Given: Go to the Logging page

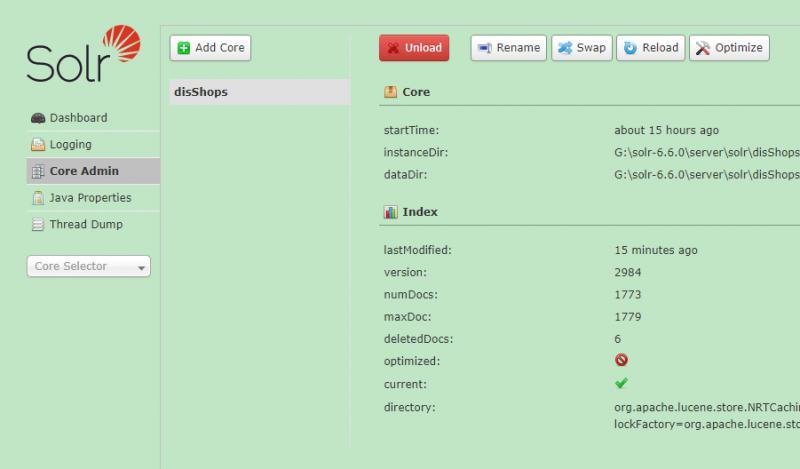Looking at the screenshot, I should coord(93,144).
